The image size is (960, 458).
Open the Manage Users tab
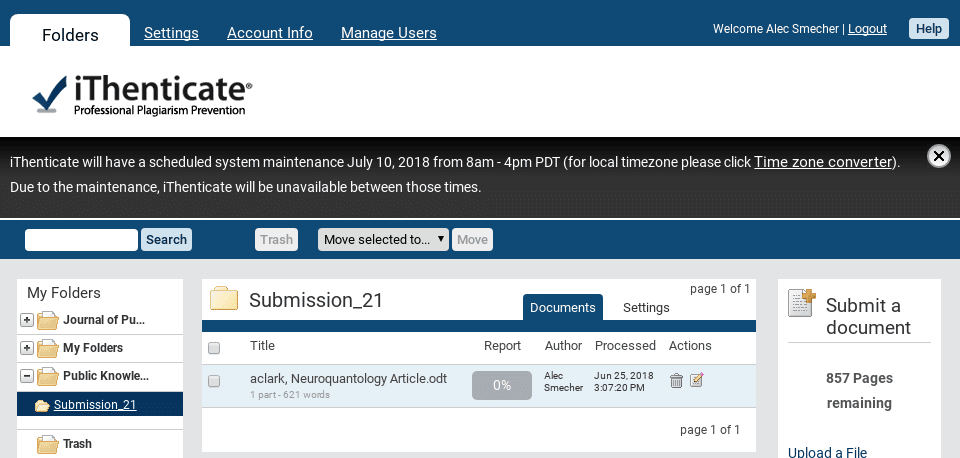[388, 33]
